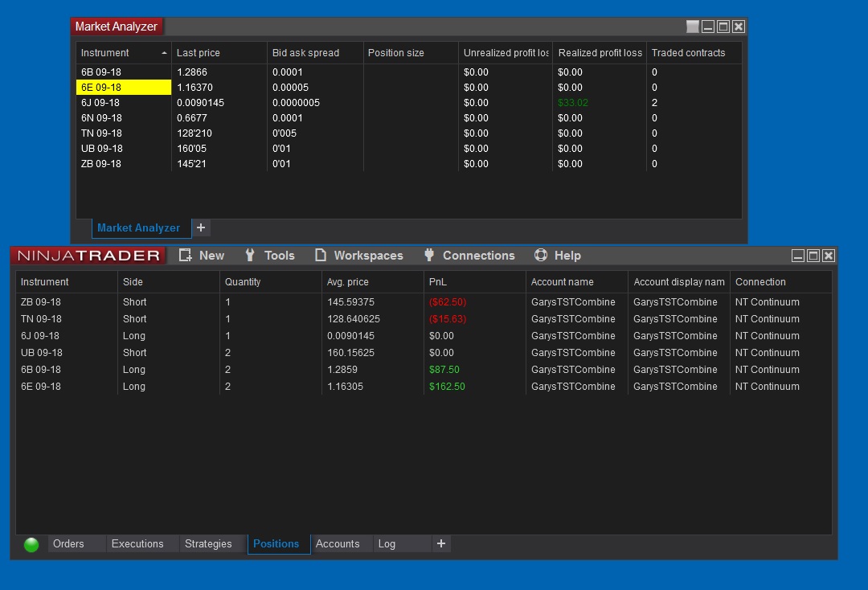Image resolution: width=868 pixels, height=590 pixels.
Task: Open the Log tab
Action: point(387,544)
